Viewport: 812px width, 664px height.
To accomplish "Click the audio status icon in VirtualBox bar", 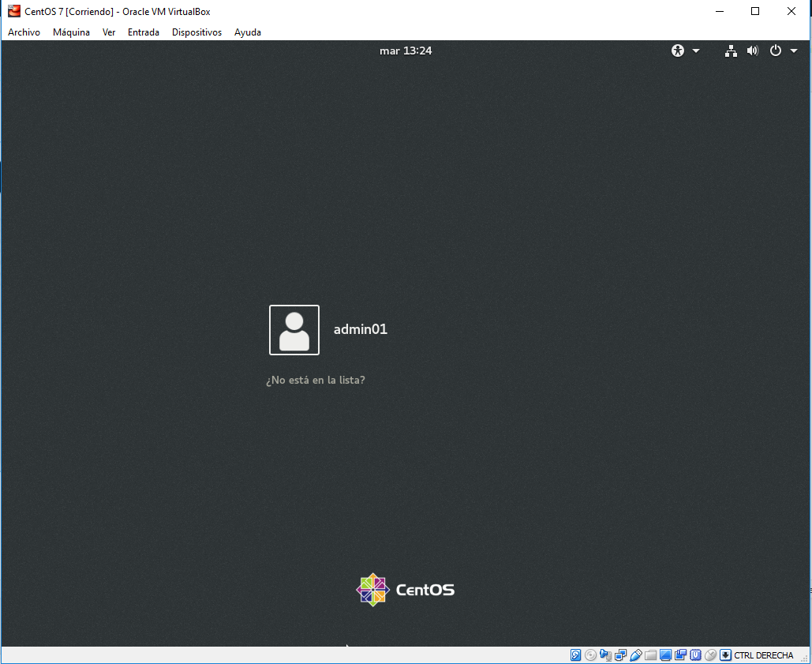I will click(x=605, y=655).
